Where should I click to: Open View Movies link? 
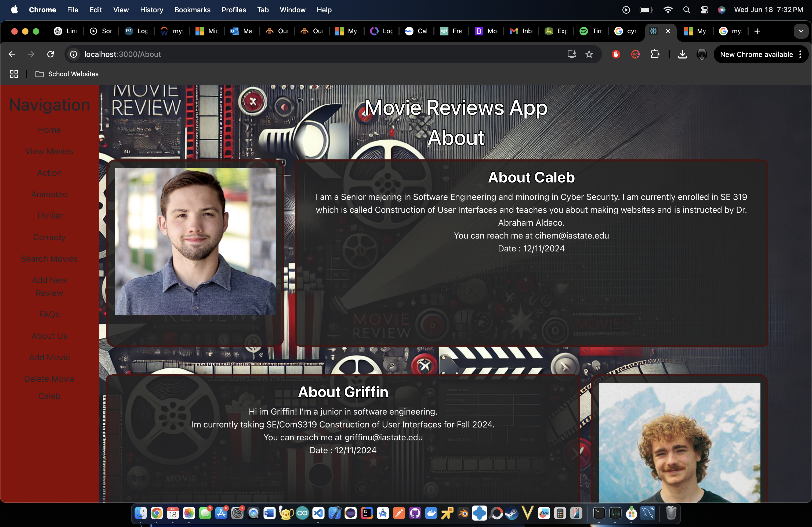coord(49,151)
